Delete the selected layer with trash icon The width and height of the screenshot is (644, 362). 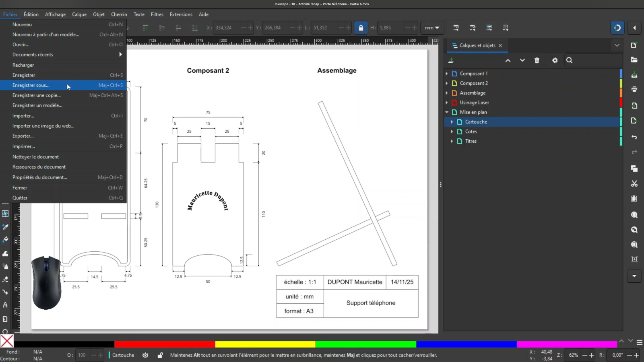pyautogui.click(x=537, y=60)
